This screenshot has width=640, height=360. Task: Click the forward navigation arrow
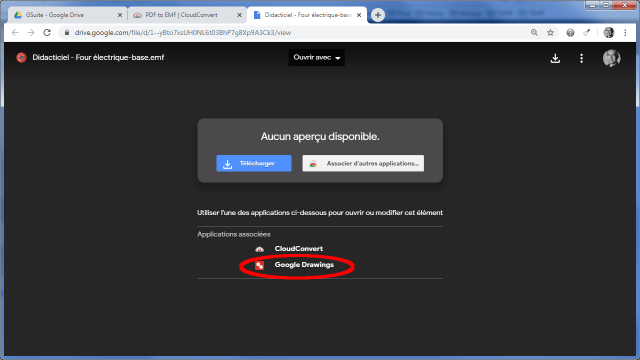[31, 33]
